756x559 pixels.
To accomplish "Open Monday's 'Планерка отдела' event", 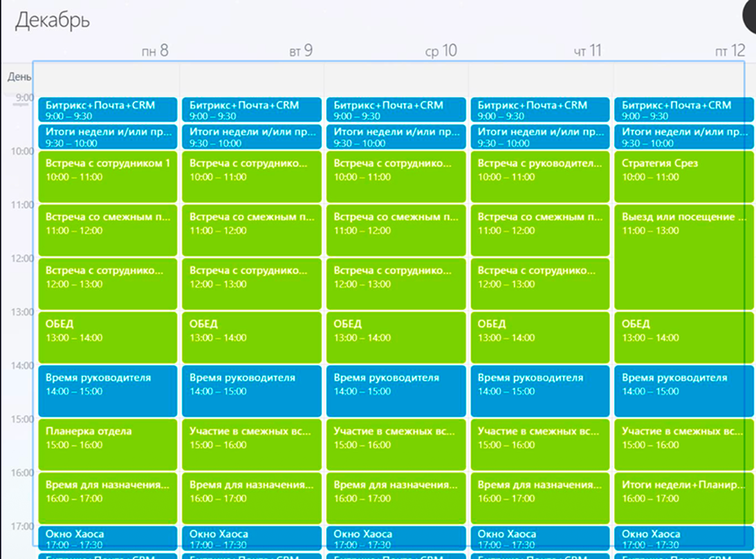I will pos(107,444).
